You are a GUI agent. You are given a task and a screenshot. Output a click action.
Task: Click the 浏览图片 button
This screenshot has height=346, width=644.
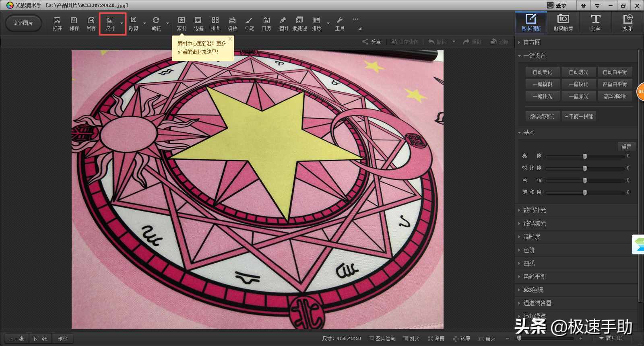(23, 23)
